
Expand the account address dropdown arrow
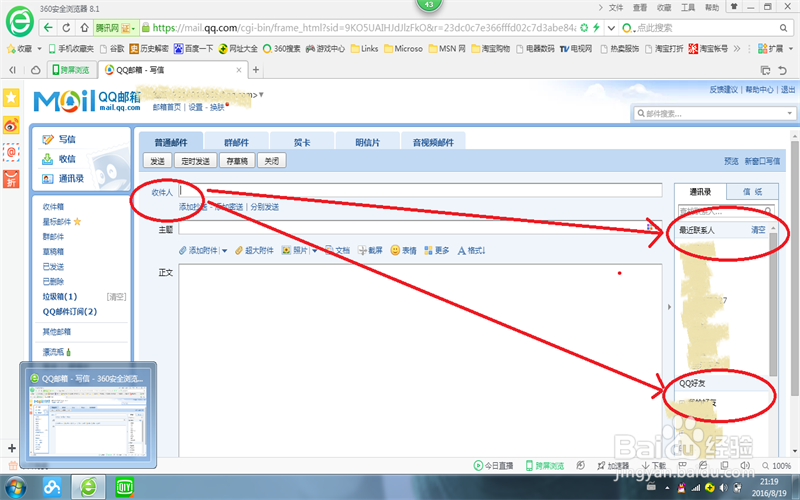[x=261, y=95]
